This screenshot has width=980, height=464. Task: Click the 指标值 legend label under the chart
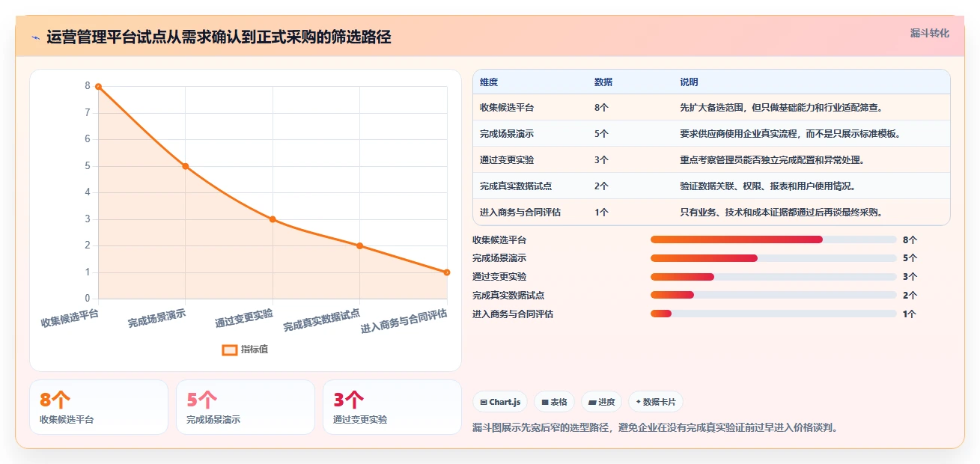tap(255, 349)
